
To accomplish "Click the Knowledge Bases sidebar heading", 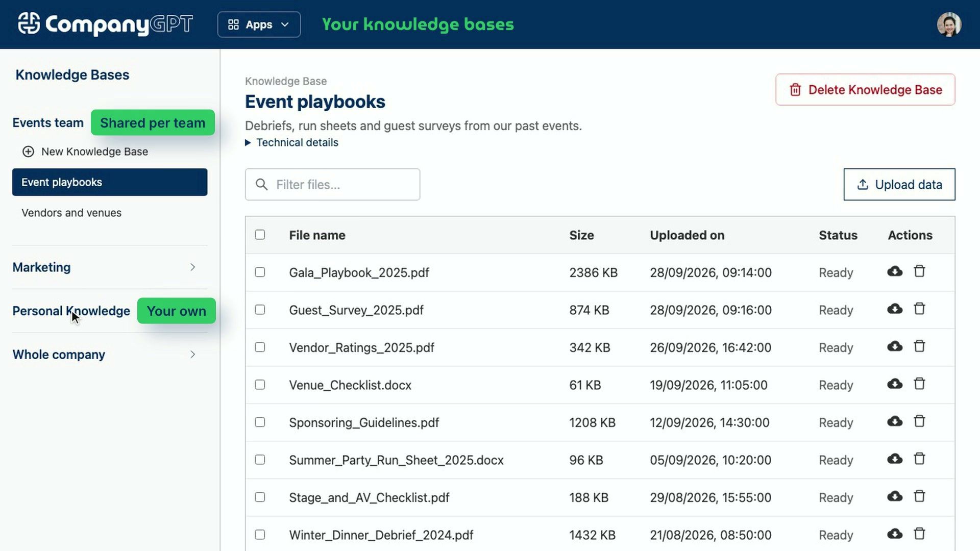I will pyautogui.click(x=72, y=75).
